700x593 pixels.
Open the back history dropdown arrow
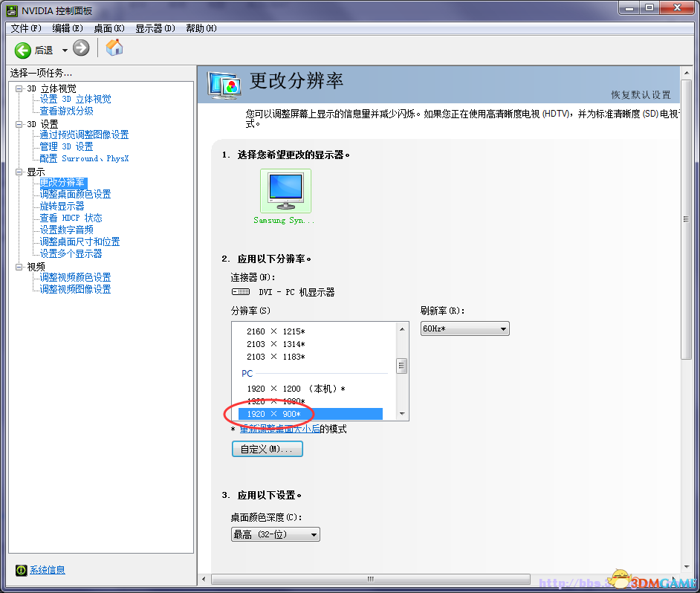point(65,51)
